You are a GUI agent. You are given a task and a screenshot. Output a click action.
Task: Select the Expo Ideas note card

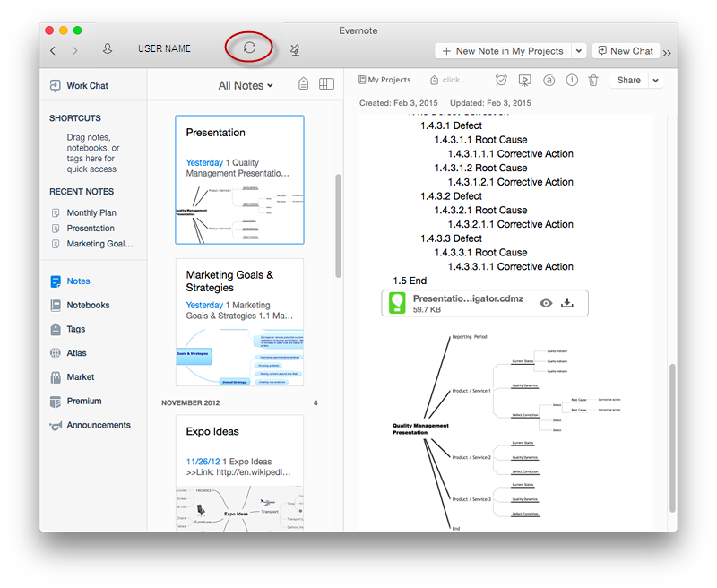pyautogui.click(x=239, y=472)
